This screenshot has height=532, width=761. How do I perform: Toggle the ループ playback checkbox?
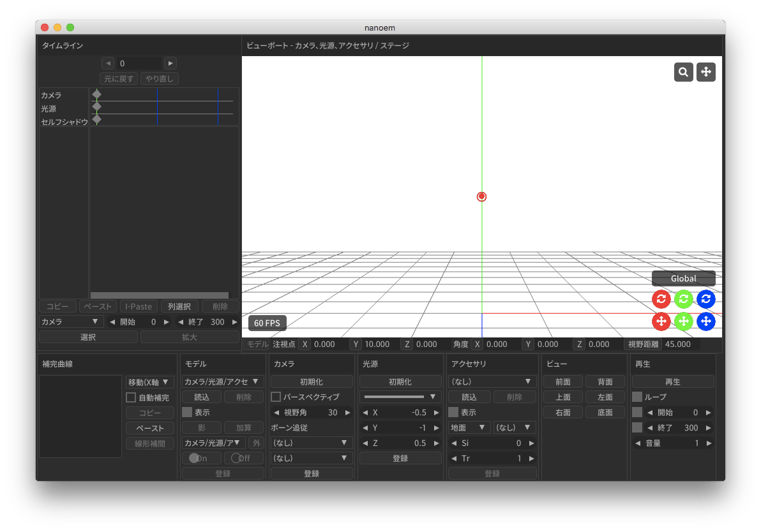click(637, 397)
